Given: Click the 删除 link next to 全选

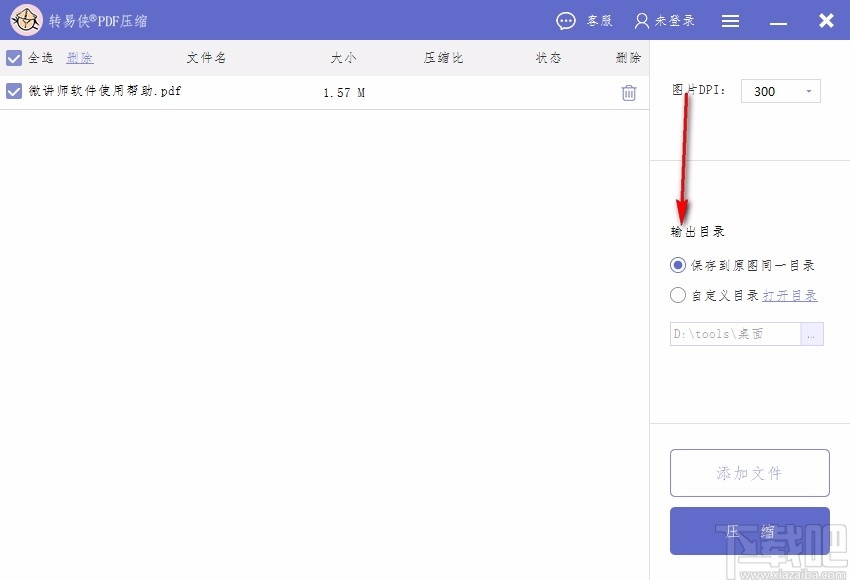Looking at the screenshot, I should [x=79, y=57].
